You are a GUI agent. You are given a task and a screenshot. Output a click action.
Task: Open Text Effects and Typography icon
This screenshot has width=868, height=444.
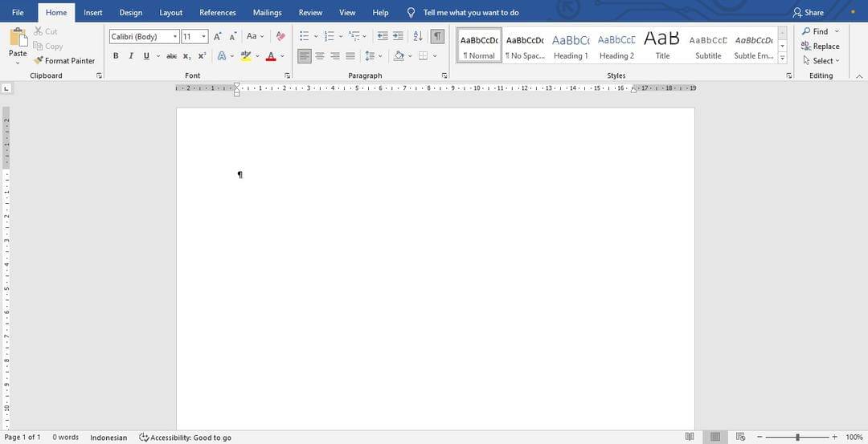coord(222,56)
